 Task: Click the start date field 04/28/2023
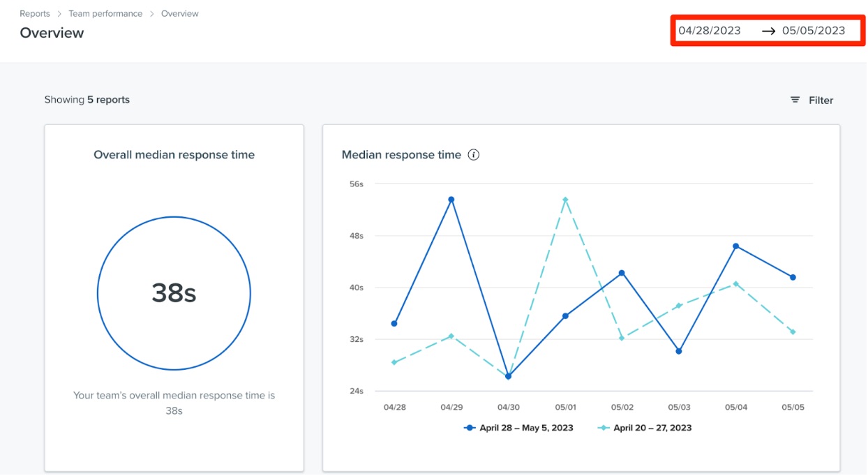pyautogui.click(x=710, y=31)
